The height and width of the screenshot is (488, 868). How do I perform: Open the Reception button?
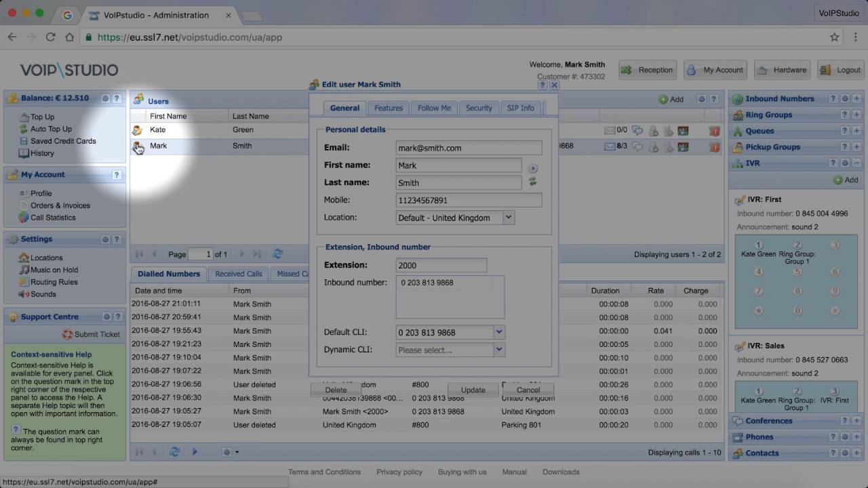click(648, 70)
